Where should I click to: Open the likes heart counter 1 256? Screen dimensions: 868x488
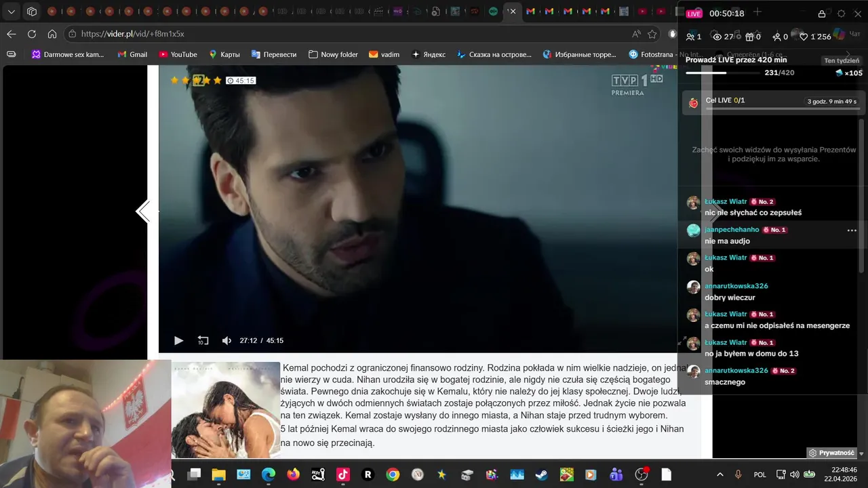click(817, 37)
